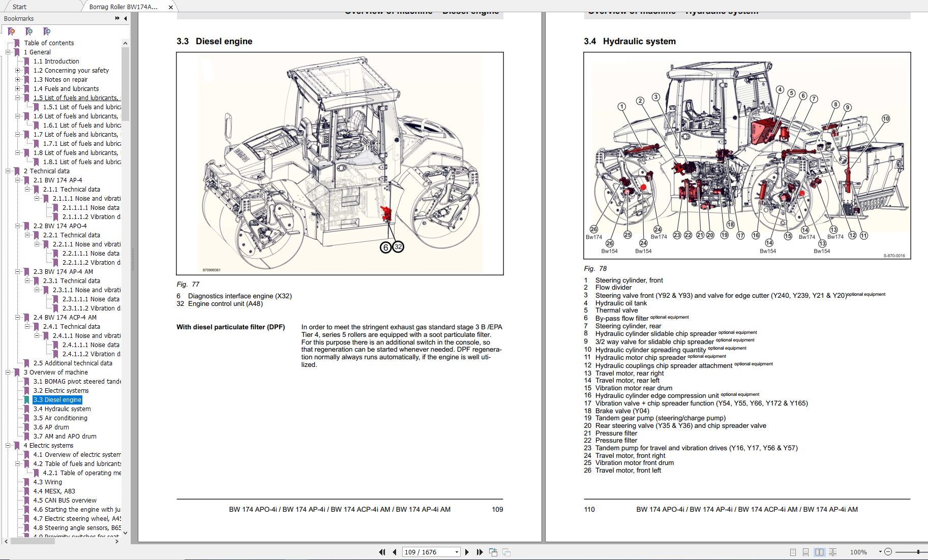The image size is (928, 560).
Task: Click the bookmark icon beside 4.3 Wiring
Action: point(26,482)
